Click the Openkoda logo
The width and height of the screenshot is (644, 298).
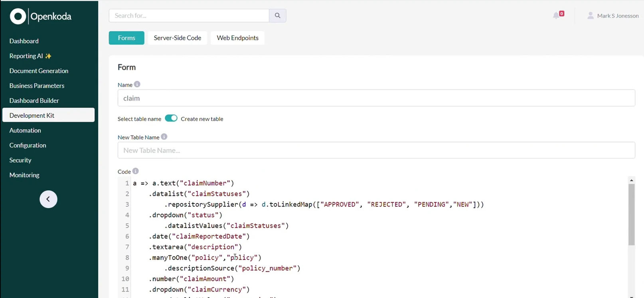point(41,16)
